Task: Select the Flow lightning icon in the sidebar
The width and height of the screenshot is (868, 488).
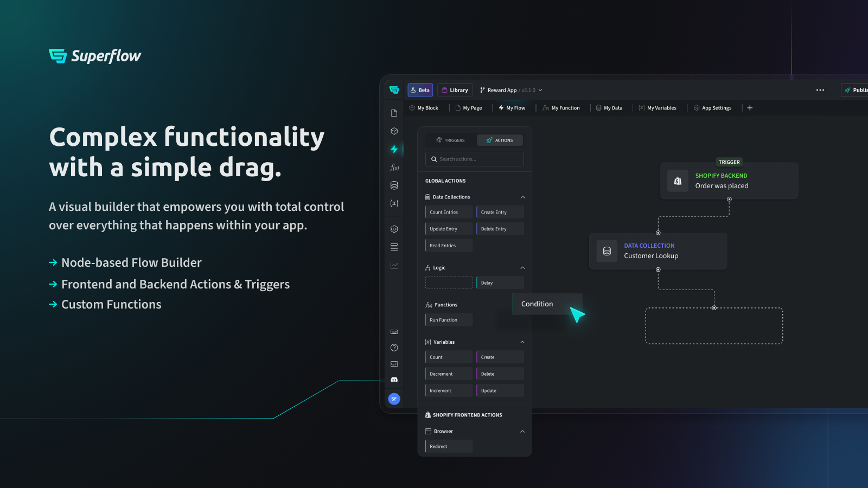Action: [x=394, y=149]
